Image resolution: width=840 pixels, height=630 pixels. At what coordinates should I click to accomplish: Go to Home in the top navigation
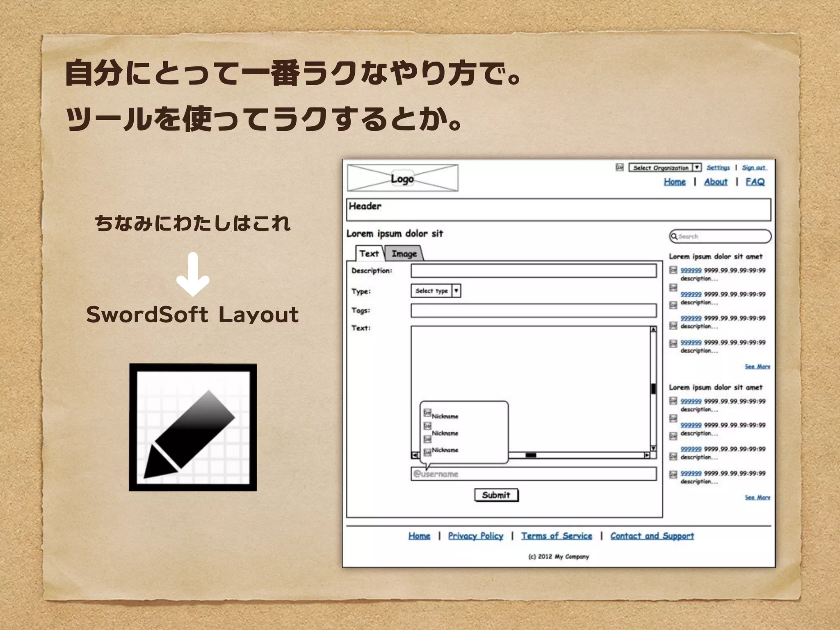[675, 182]
